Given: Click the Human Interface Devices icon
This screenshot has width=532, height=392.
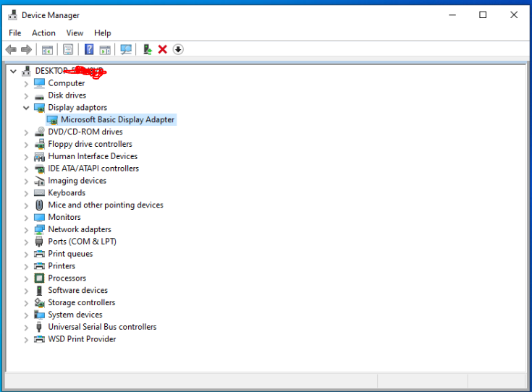Looking at the screenshot, I should (x=39, y=156).
